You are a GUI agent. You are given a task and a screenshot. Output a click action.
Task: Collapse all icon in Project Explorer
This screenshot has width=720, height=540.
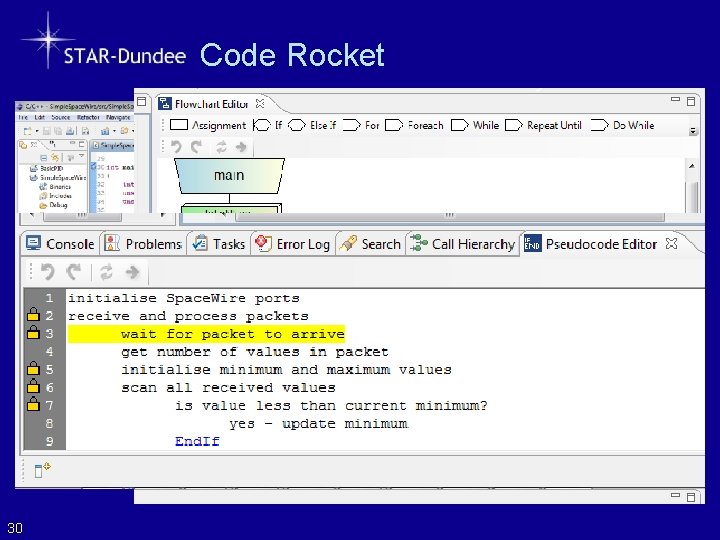(44, 158)
